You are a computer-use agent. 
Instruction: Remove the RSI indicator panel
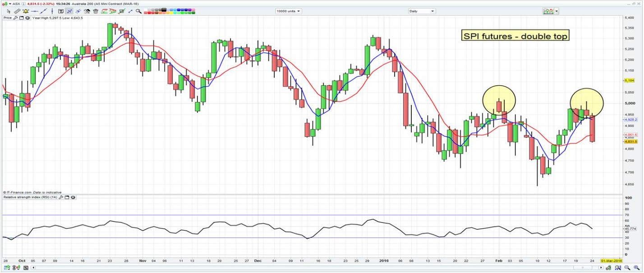(x=73, y=197)
